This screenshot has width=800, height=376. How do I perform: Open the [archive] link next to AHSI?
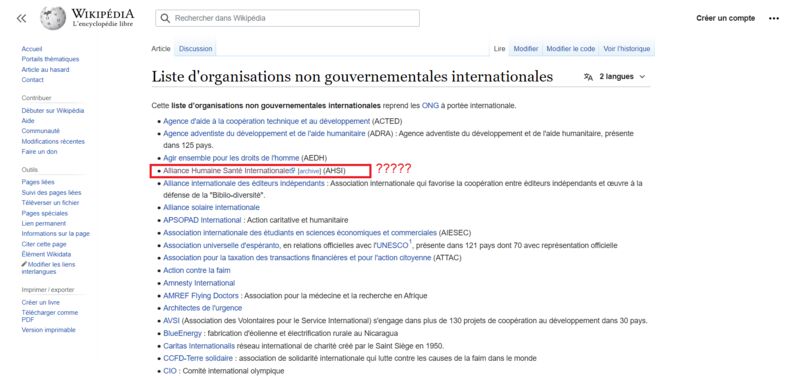pos(309,171)
